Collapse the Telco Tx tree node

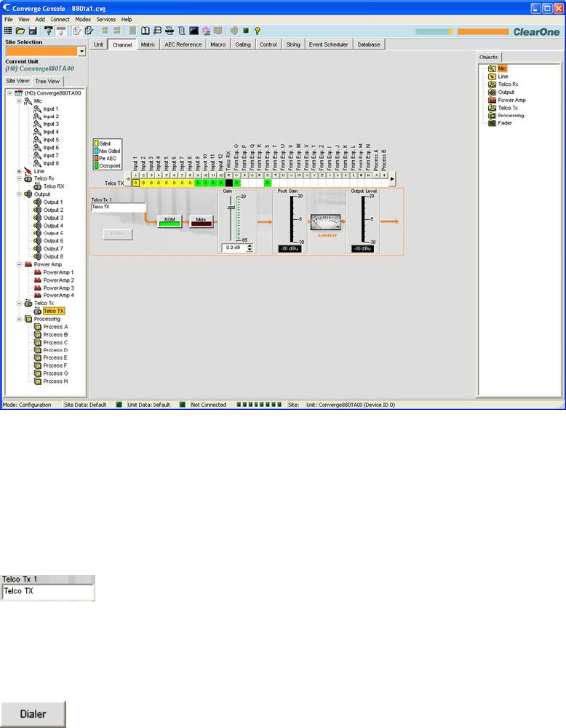coord(19,303)
